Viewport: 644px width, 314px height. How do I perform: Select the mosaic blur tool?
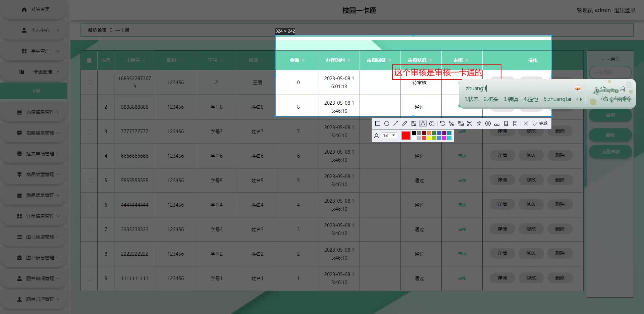[414, 123]
